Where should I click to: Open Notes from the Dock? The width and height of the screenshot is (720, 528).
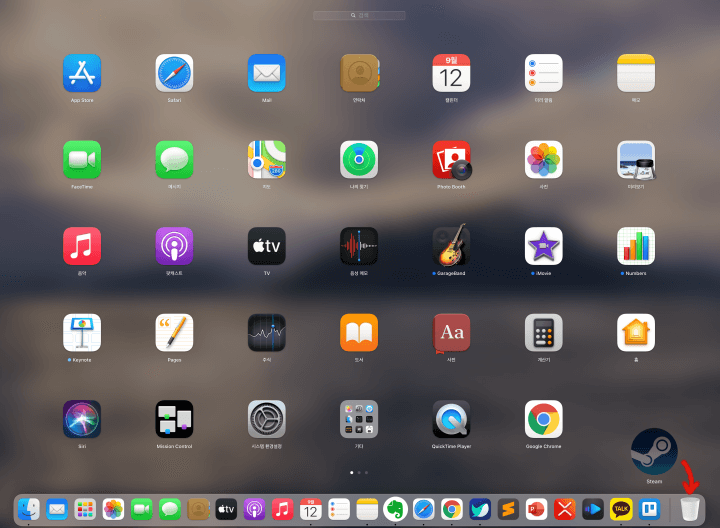pos(367,509)
